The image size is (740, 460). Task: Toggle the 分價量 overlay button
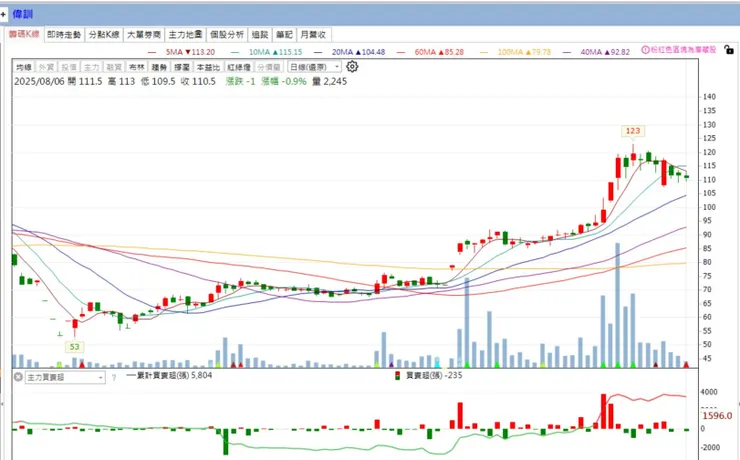point(269,67)
